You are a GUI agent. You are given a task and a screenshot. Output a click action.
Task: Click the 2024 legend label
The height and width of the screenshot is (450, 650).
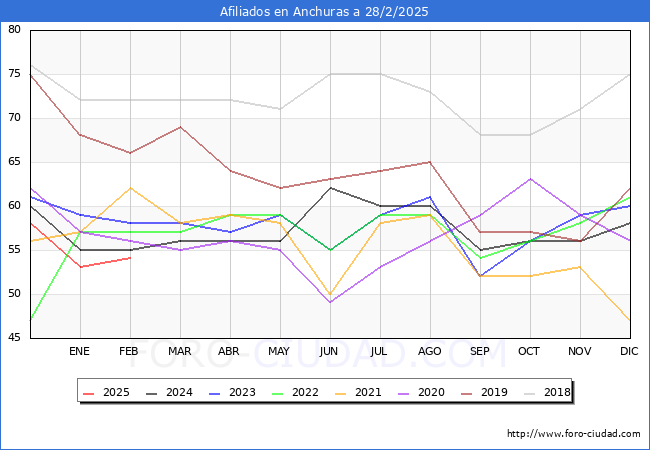pyautogui.click(x=179, y=392)
